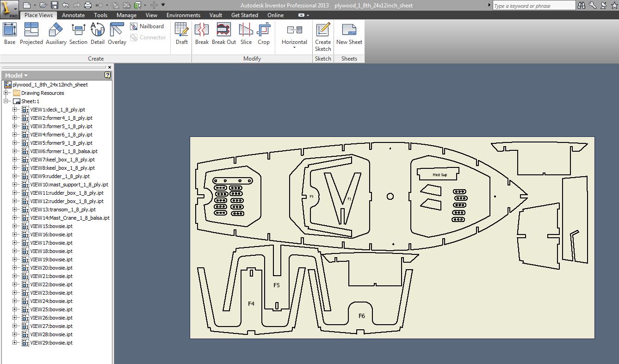619x364 pixels.
Task: Click the satellite communication center icon
Action: pyautogui.click(x=602, y=6)
